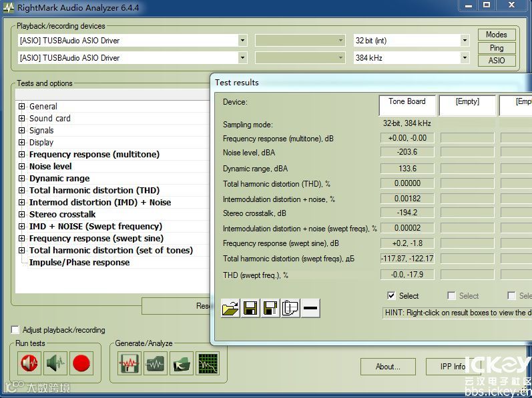Click disabled recording channel combo box
Viewport: 532px width, 398px height.
point(300,57)
